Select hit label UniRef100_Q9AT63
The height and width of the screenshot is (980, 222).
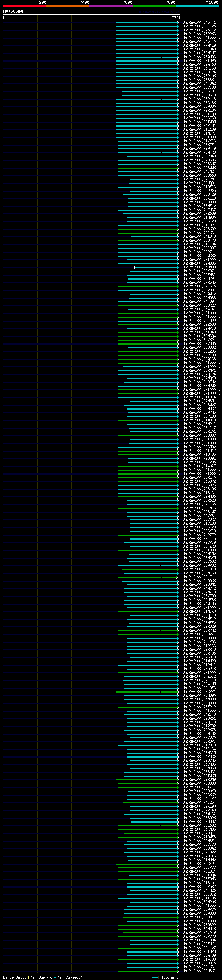(199, 64)
